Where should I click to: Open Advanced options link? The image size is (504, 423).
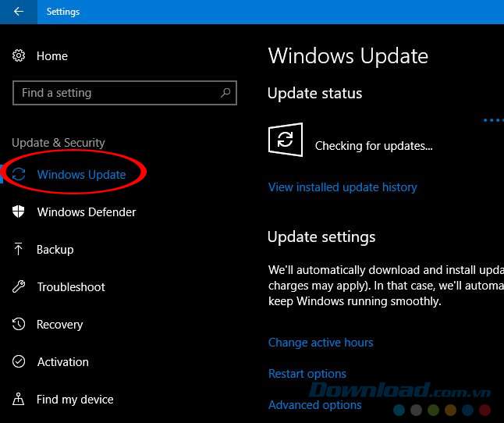pyautogui.click(x=315, y=405)
